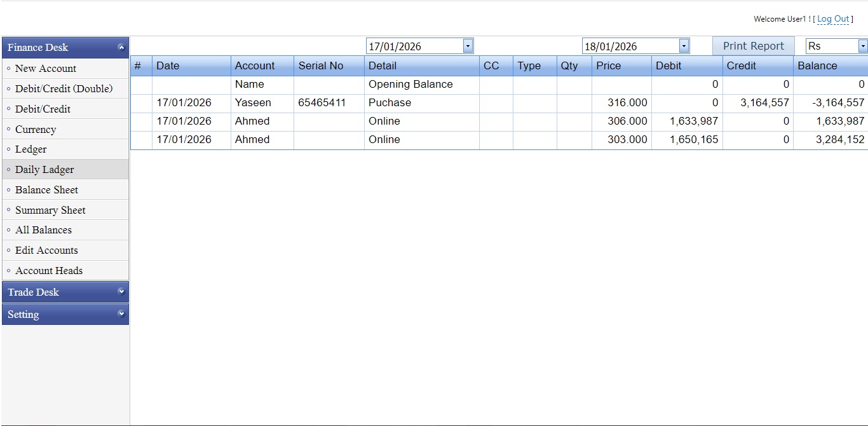Screen dimensions: 868x426
Task: View All Balances page
Action: coord(43,230)
